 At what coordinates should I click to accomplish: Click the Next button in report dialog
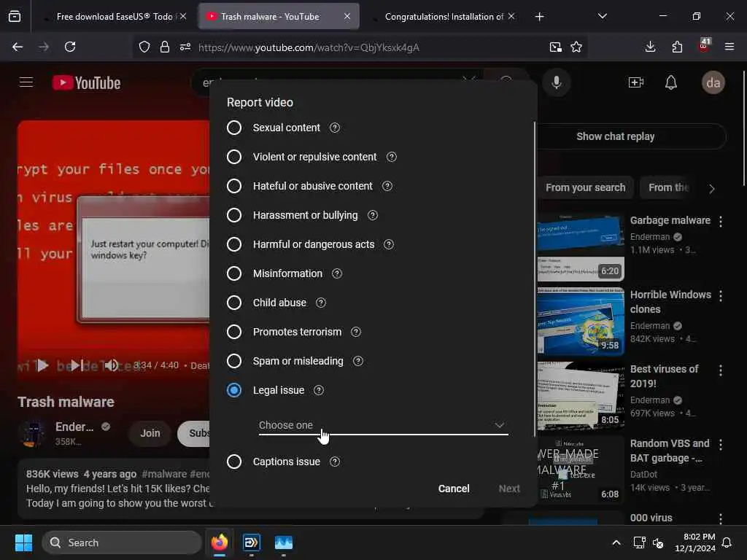point(509,489)
